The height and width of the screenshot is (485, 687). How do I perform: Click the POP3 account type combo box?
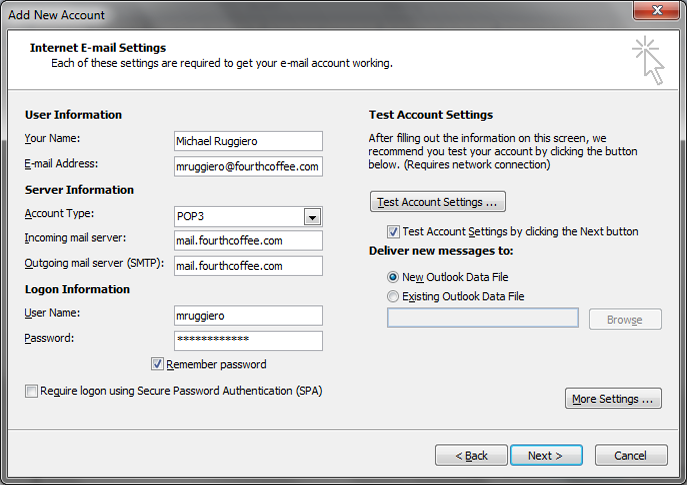(248, 216)
